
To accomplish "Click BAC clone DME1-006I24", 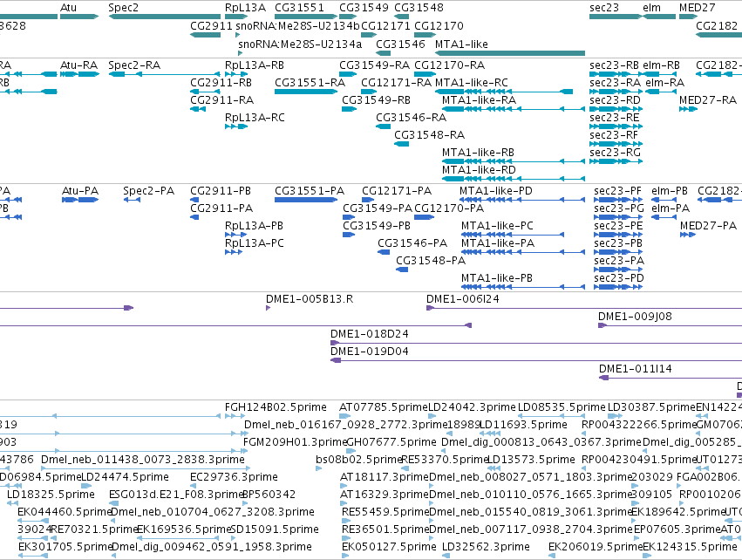I will (x=584, y=308).
